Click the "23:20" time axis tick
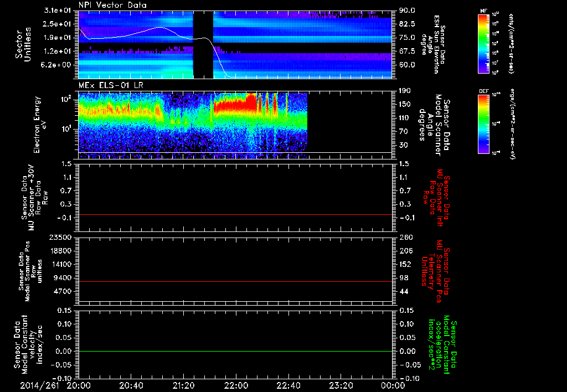This screenshot has height=392, width=567. 341,385
